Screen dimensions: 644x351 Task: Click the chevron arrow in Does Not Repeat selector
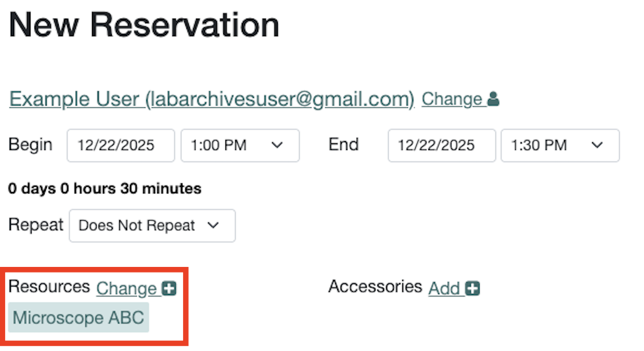coord(213,225)
